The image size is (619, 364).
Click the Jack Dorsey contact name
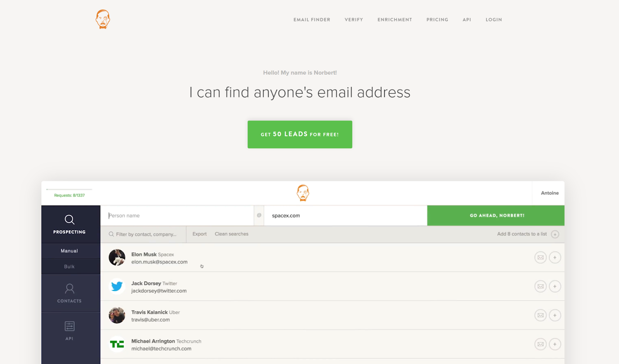point(146,284)
